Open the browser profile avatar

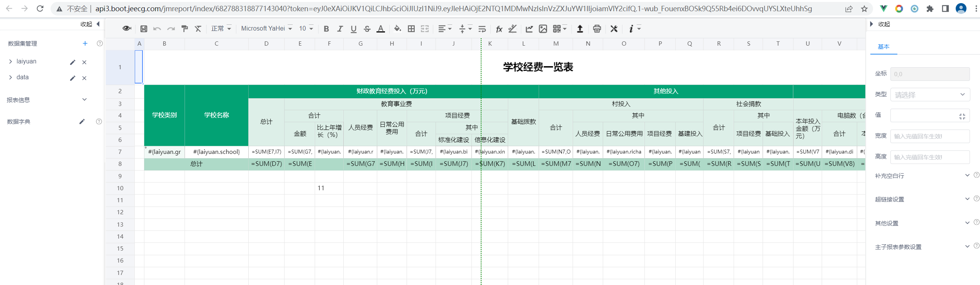[961, 9]
